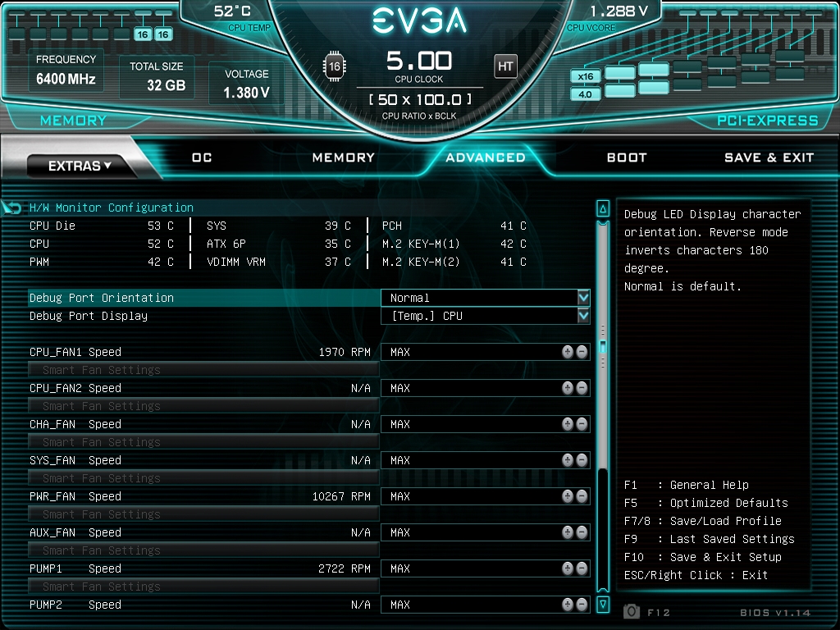The height and width of the screenshot is (630, 840).
Task: Increase AUX_FAN speed with plus button
Action: (x=568, y=532)
